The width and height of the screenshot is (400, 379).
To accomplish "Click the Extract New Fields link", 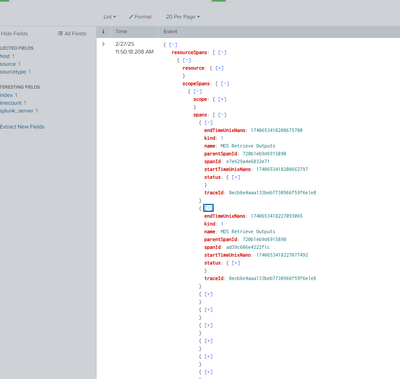I will (x=22, y=127).
